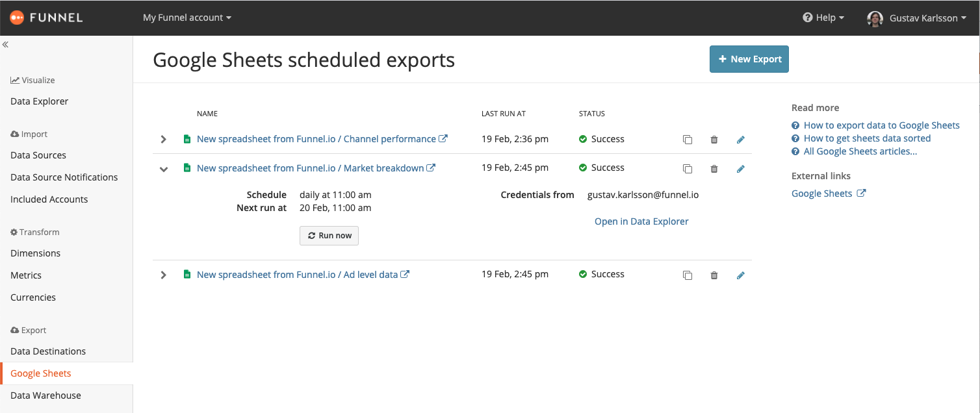
Task: Read 'How to export data to Google Sheets'
Action: pos(882,125)
